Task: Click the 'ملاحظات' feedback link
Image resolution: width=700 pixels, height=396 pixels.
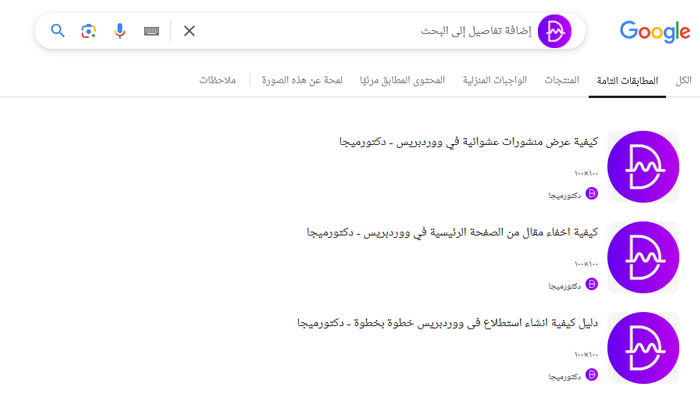Action: point(217,80)
